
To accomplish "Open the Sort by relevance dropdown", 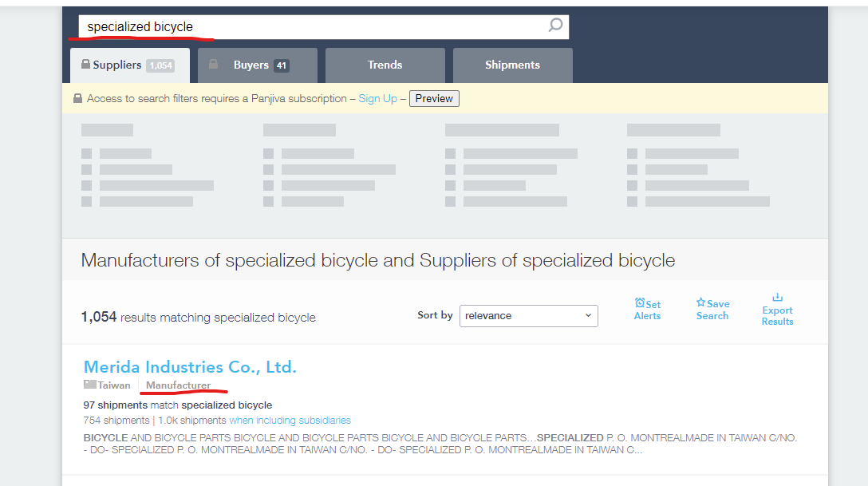I will (529, 315).
